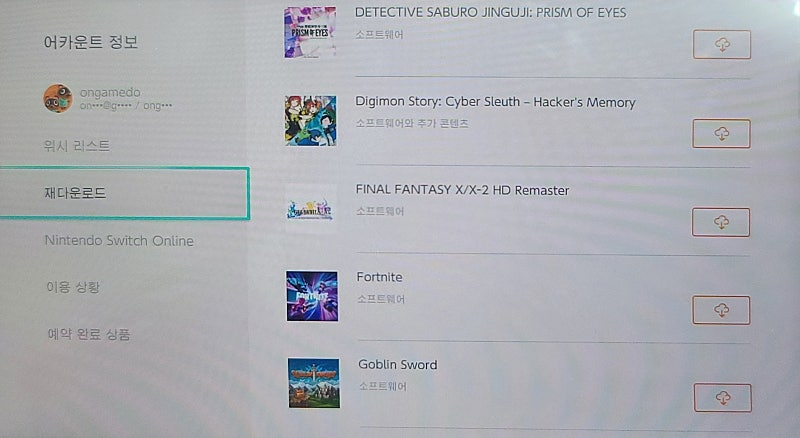Go to Nintendo Switch Online section

tap(119, 240)
